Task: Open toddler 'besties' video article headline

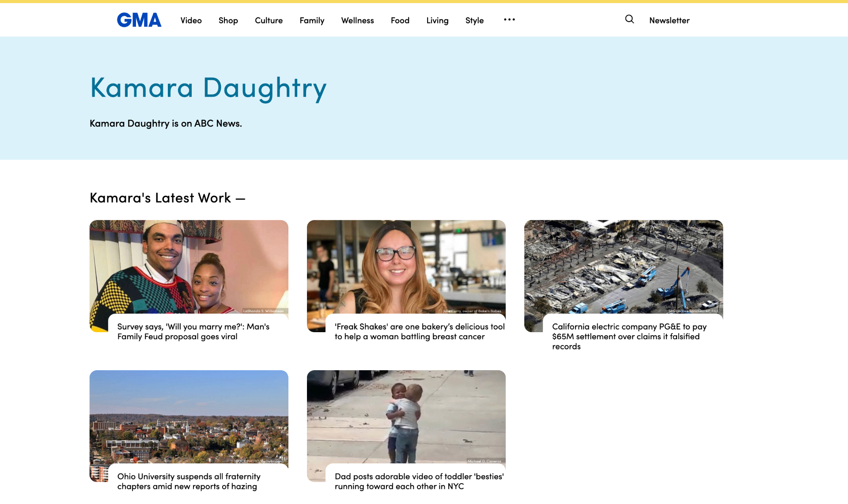Action: 419,481
